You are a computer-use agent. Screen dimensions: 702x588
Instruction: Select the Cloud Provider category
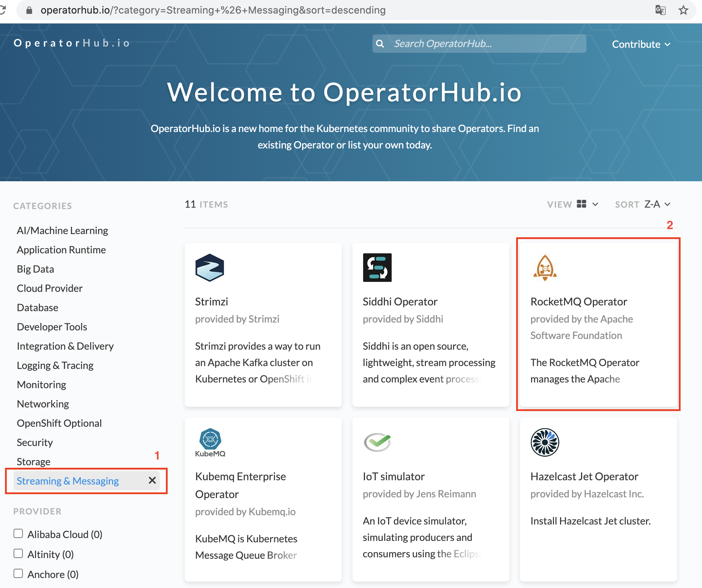click(x=50, y=288)
